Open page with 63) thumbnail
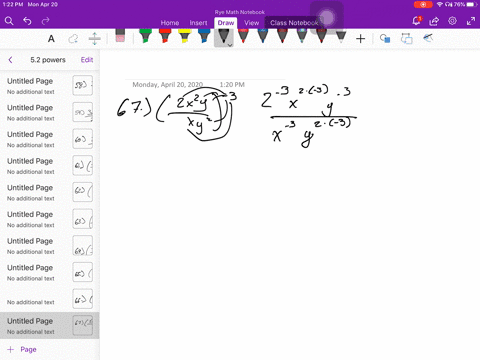 pos(50,219)
